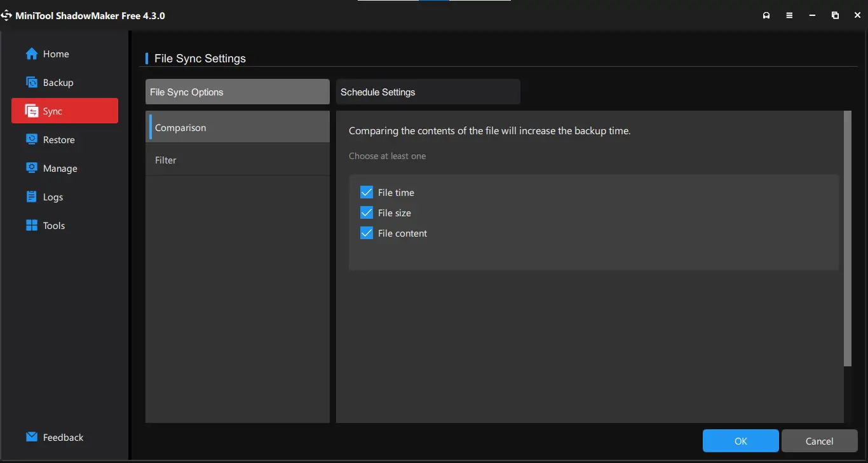Select the File Sync Options tab
This screenshot has width=868, height=463.
(x=237, y=92)
